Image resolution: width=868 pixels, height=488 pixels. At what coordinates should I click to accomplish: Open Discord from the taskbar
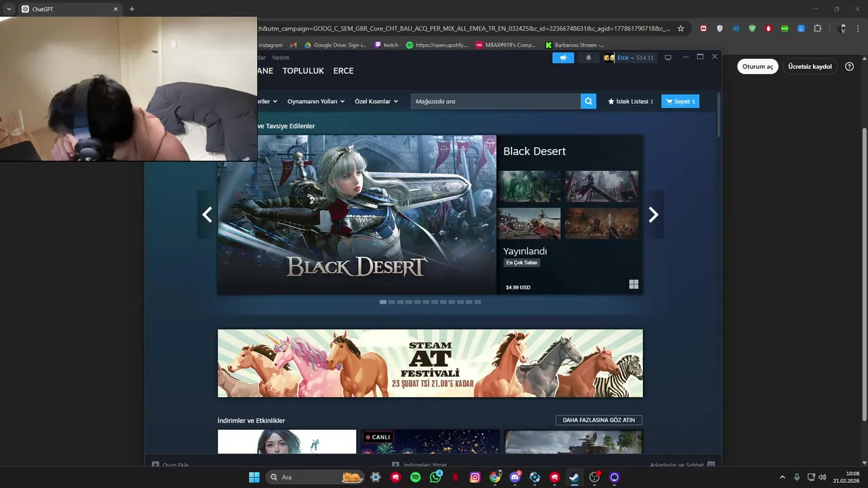click(515, 477)
